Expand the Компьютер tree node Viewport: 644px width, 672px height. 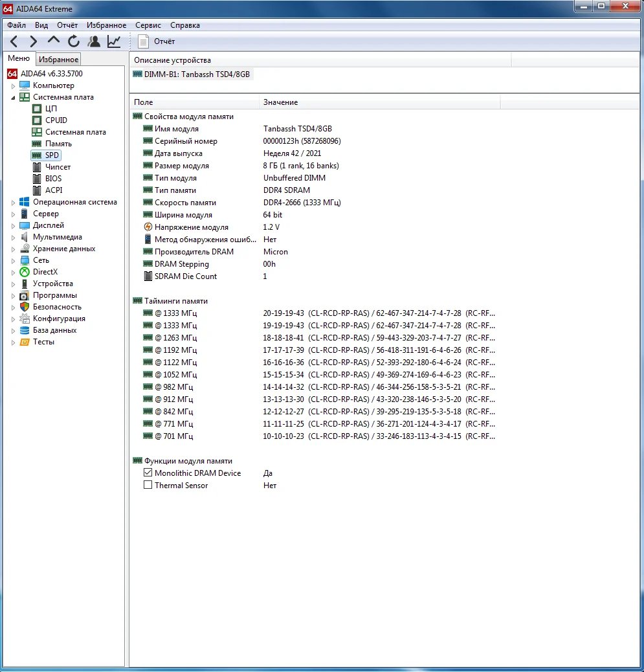coord(14,86)
